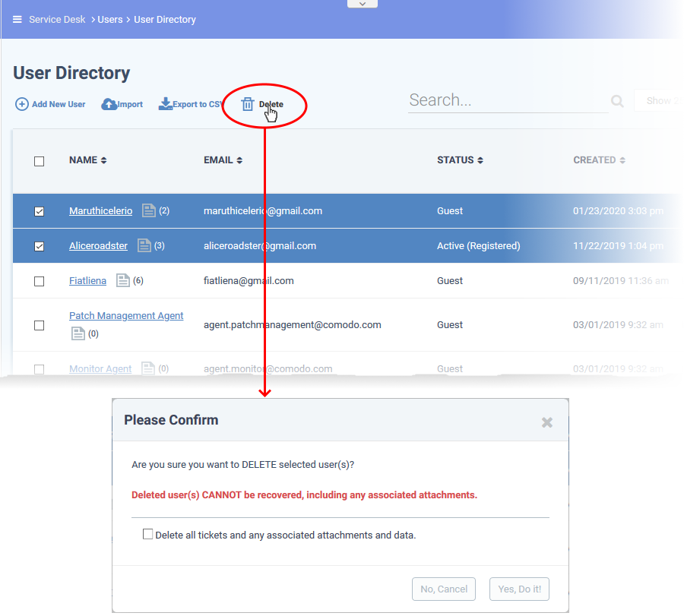Go to Users breadcrumb
This screenshot has width=684, height=616.
tap(110, 20)
